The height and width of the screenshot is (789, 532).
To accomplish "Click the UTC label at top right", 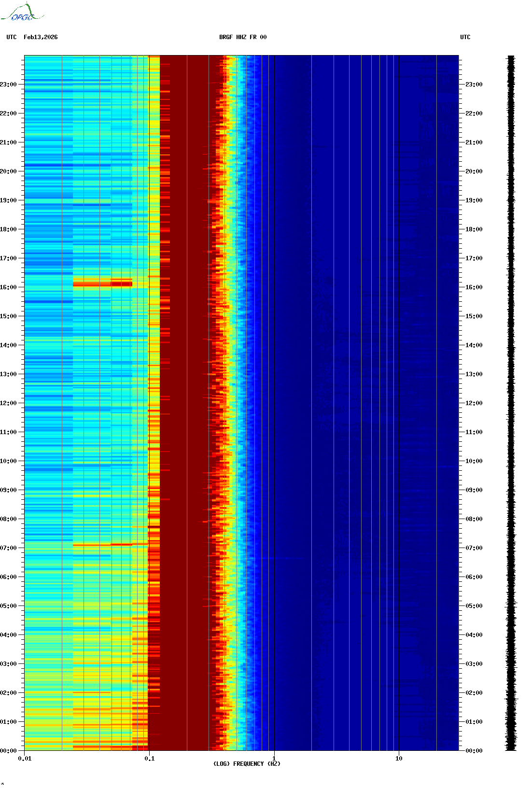I will coord(465,37).
